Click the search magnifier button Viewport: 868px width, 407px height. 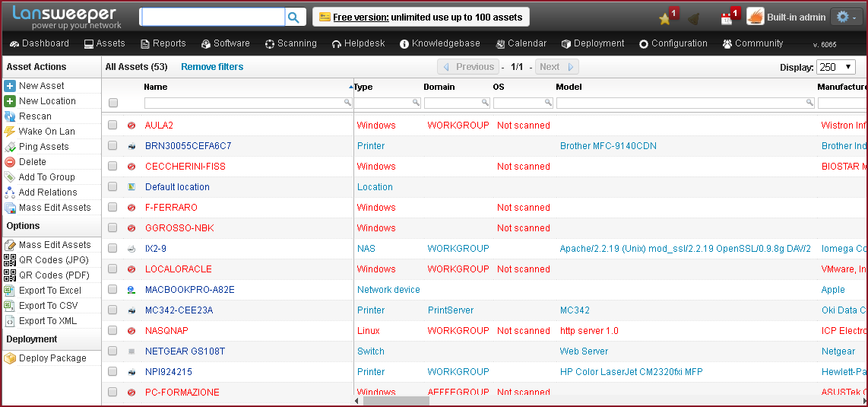[295, 17]
